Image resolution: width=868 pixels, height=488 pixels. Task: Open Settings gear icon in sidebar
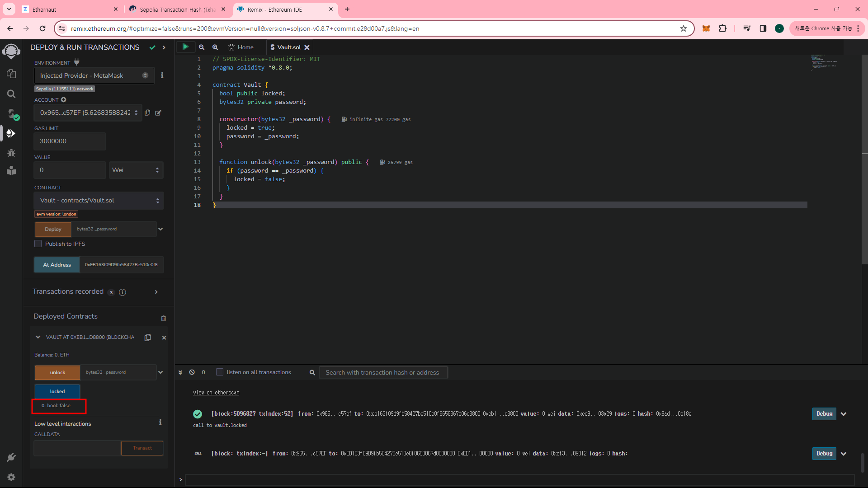coord(11,477)
